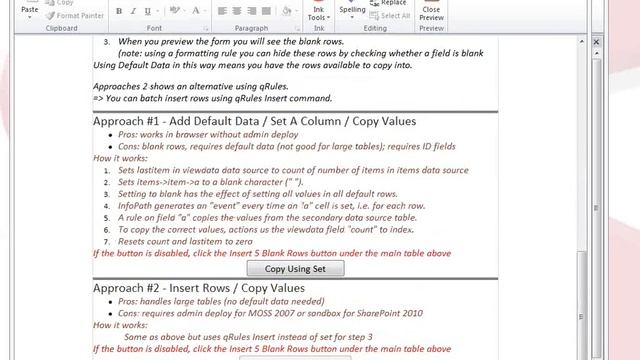
Task: Click Close Preview
Action: (431, 12)
